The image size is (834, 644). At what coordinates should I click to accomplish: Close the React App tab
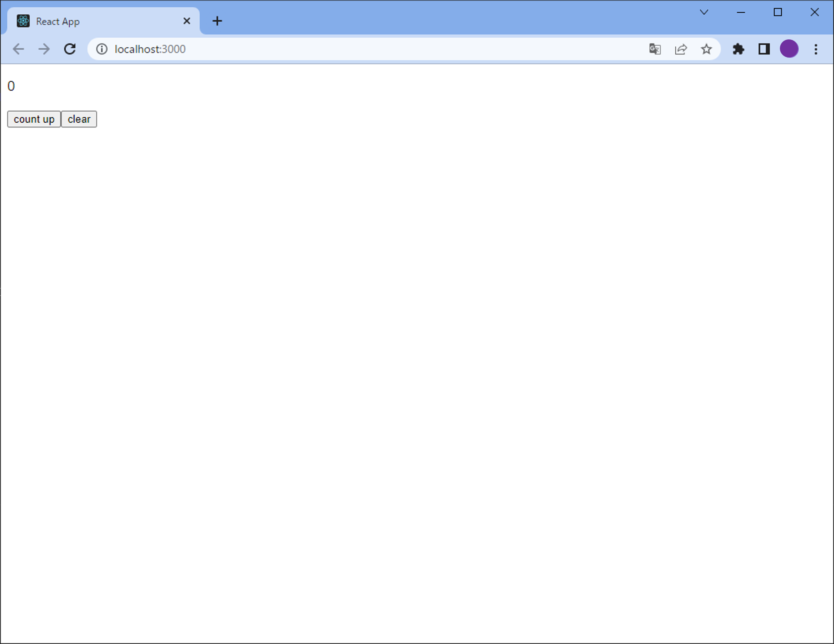pos(187,21)
